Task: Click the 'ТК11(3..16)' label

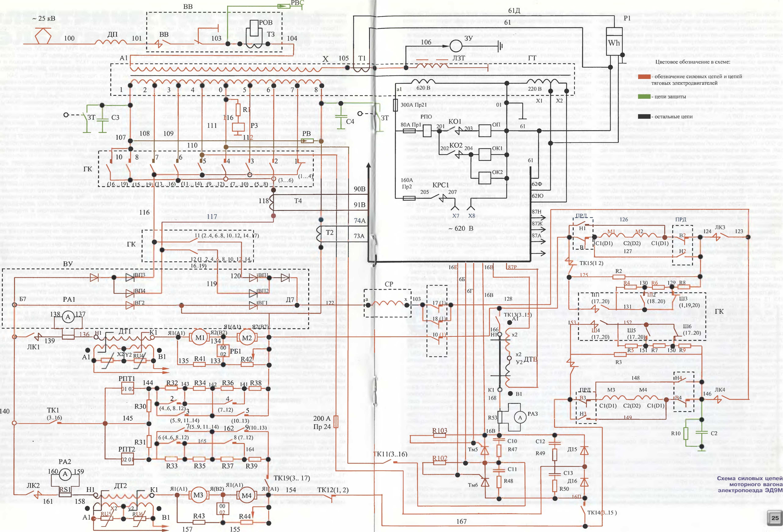Action: (390, 454)
